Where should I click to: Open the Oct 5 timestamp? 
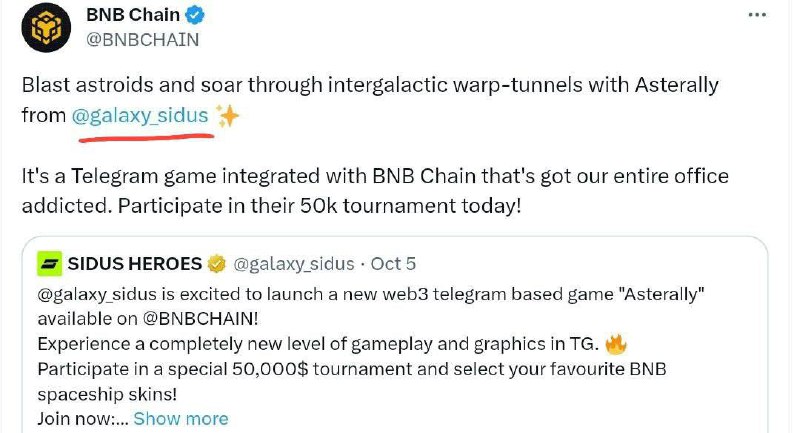pyautogui.click(x=393, y=264)
